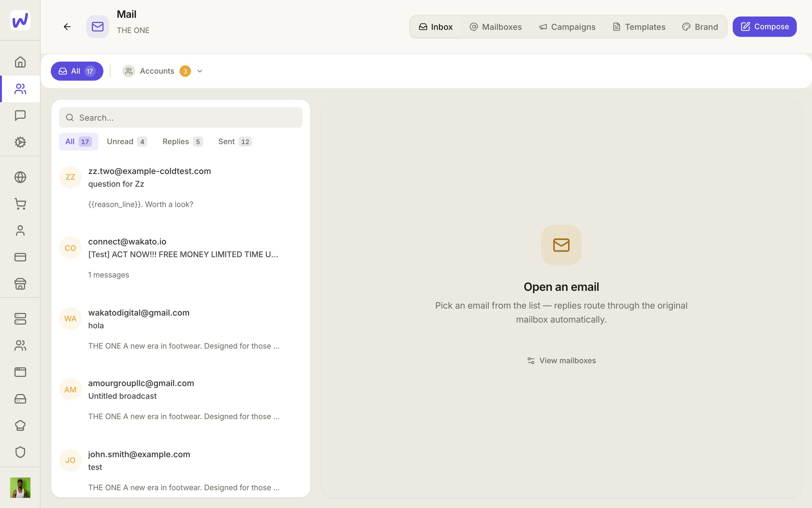Open the Templates tab

pos(639,27)
